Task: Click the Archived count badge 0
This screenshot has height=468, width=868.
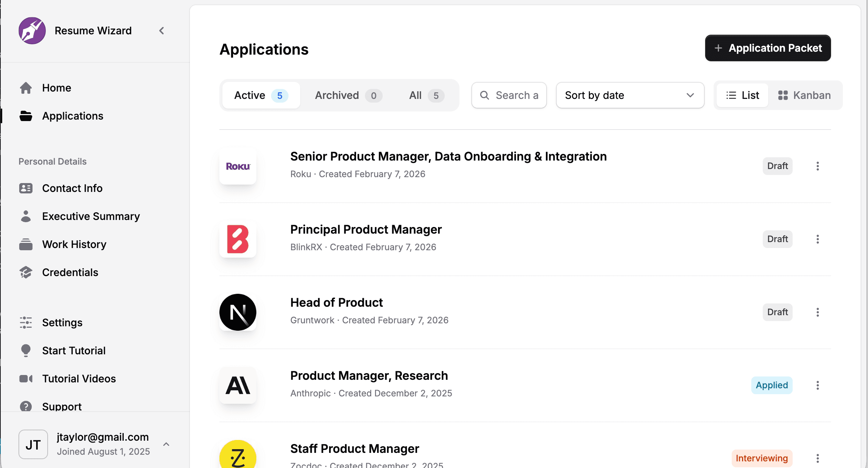Action: (374, 96)
